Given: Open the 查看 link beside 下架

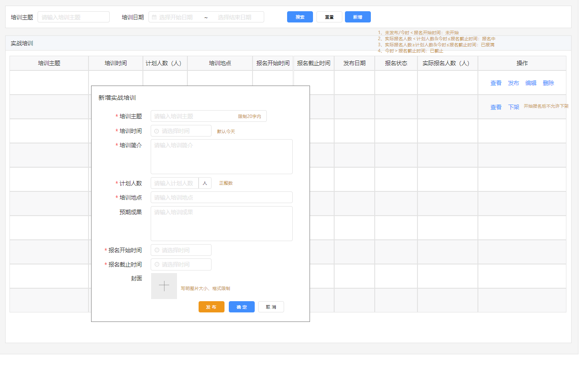Looking at the screenshot, I should click(496, 107).
